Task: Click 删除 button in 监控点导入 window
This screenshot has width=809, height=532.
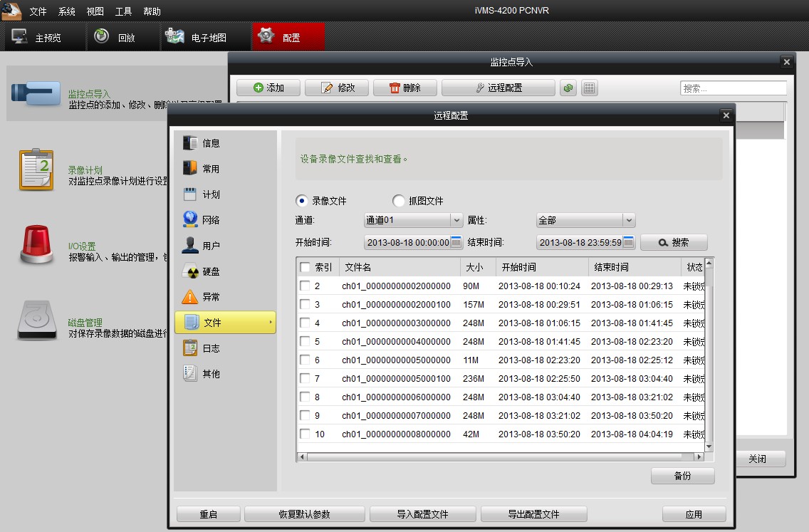Action: click(405, 88)
